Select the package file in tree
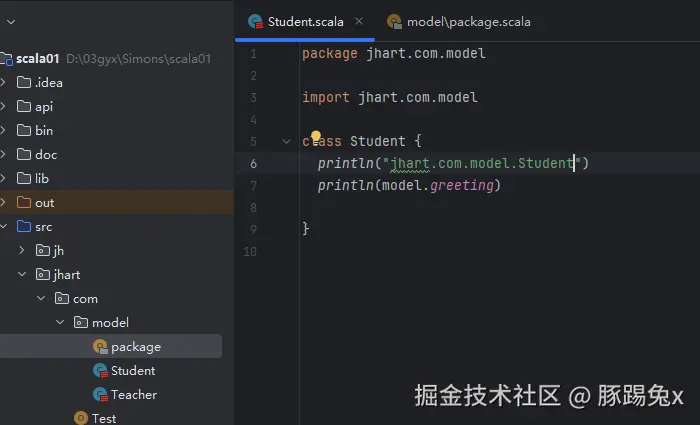Viewport: 700px width, 425px height. click(x=111, y=346)
